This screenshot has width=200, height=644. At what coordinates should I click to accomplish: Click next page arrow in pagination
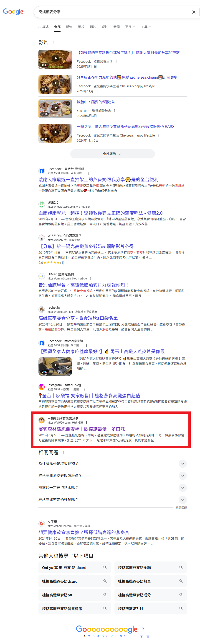point(143,629)
